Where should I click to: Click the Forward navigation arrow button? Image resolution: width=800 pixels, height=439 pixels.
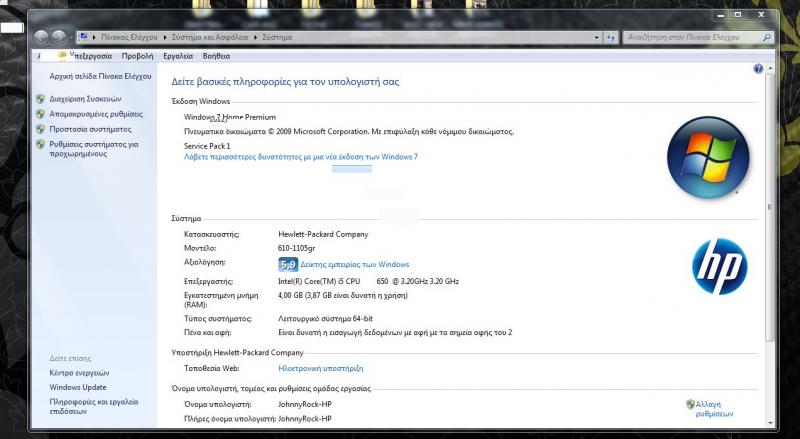point(59,37)
